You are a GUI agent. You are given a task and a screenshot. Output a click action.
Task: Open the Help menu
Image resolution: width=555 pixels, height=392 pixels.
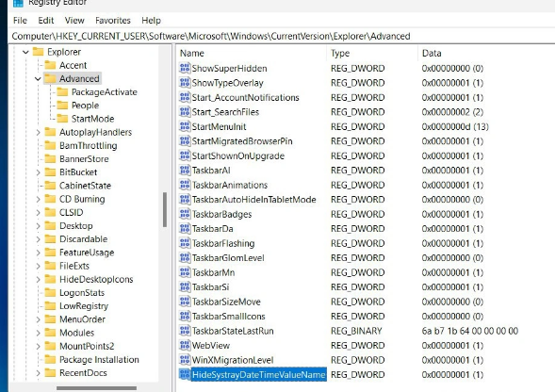point(151,21)
